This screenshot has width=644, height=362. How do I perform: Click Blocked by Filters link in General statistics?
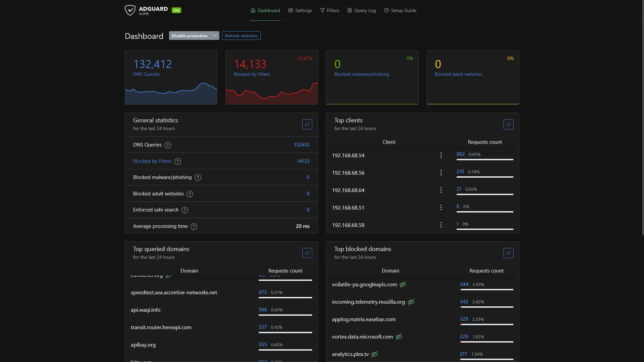152,161
